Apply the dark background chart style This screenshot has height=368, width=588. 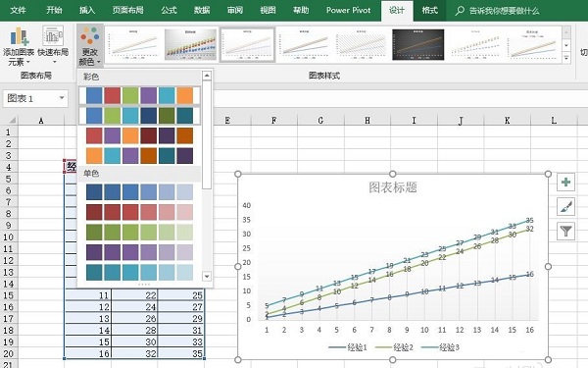(418, 44)
